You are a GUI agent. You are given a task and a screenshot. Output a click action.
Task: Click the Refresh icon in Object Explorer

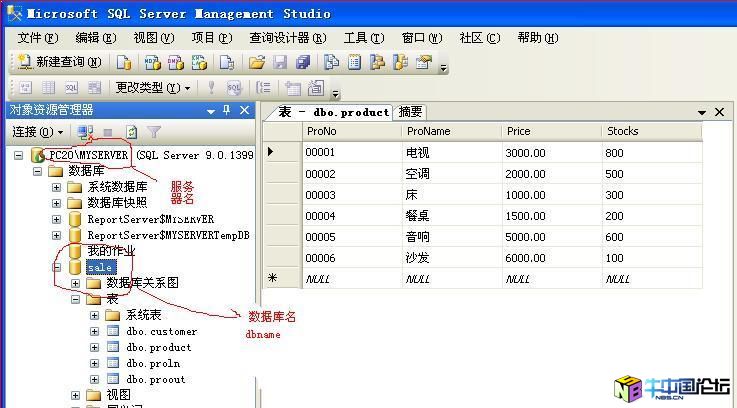point(131,132)
